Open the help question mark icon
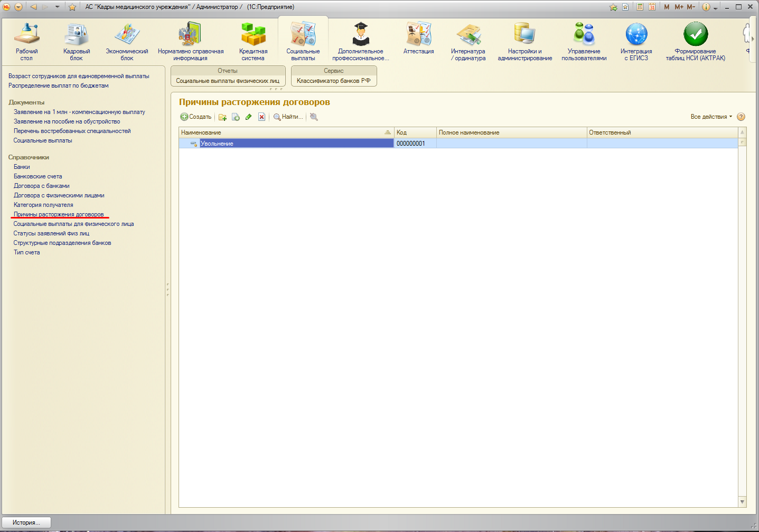The height and width of the screenshot is (532, 759). (741, 117)
